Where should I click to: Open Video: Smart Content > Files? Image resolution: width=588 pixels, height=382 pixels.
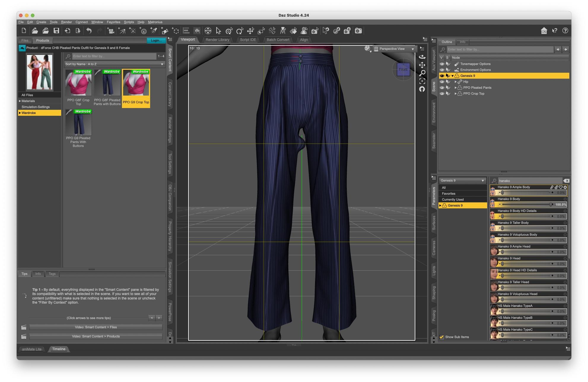point(96,327)
